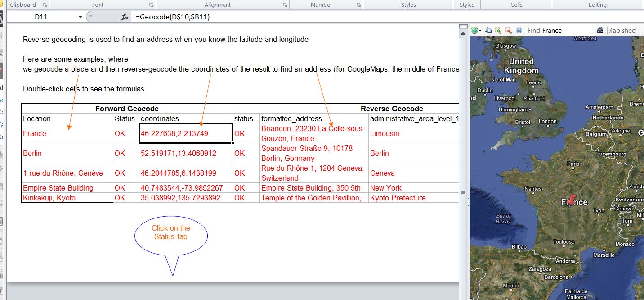This screenshot has height=300, width=644.
Task: Open the map help icon
Action: pyautogui.click(x=519, y=31)
